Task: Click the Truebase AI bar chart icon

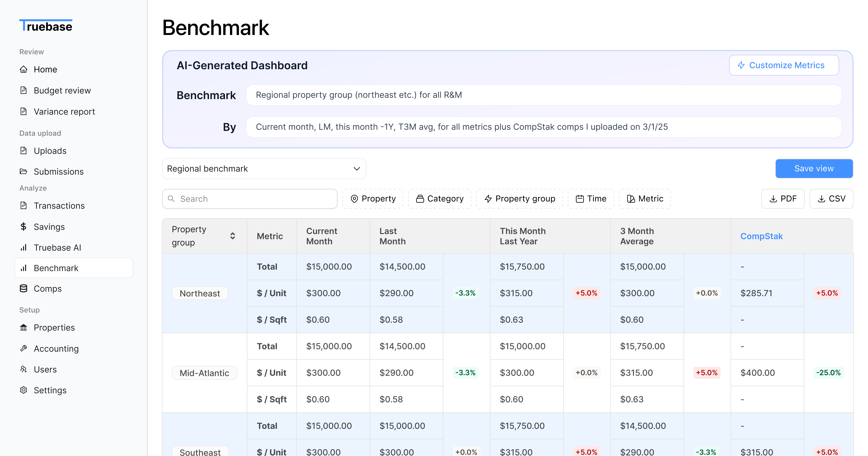Action: point(23,248)
